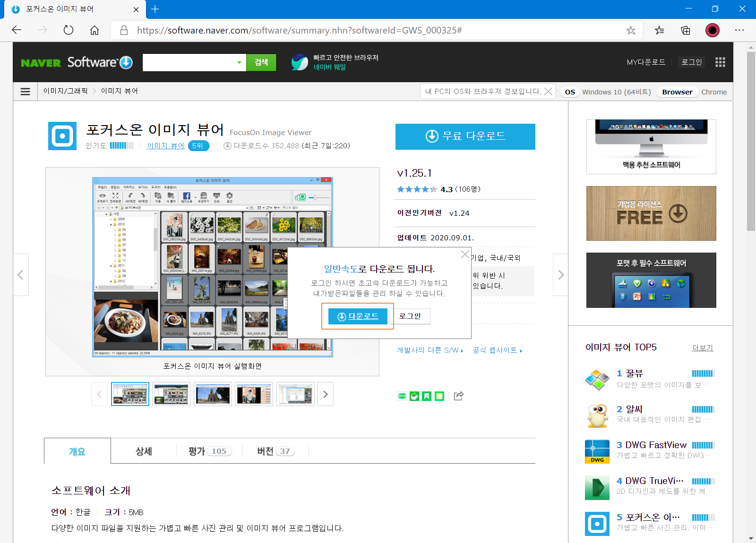Add this page to favorites
Screen dimensions: 756x543
[x=631, y=30]
